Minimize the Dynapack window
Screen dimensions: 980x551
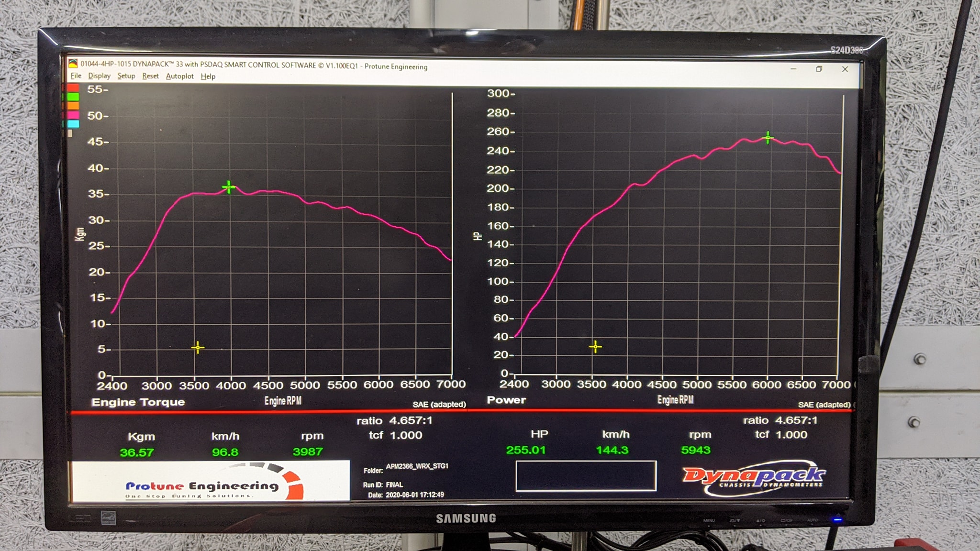[793, 69]
